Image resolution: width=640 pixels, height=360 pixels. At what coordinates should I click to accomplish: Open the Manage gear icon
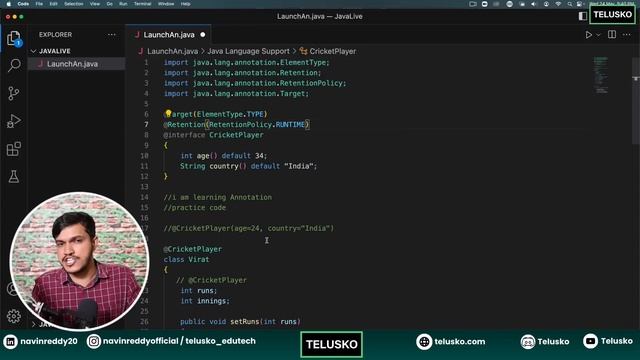(13, 316)
